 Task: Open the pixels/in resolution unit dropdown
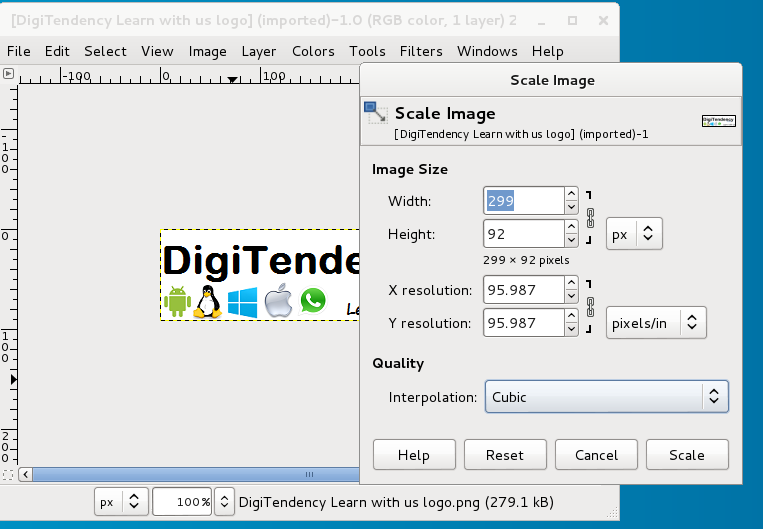click(656, 323)
